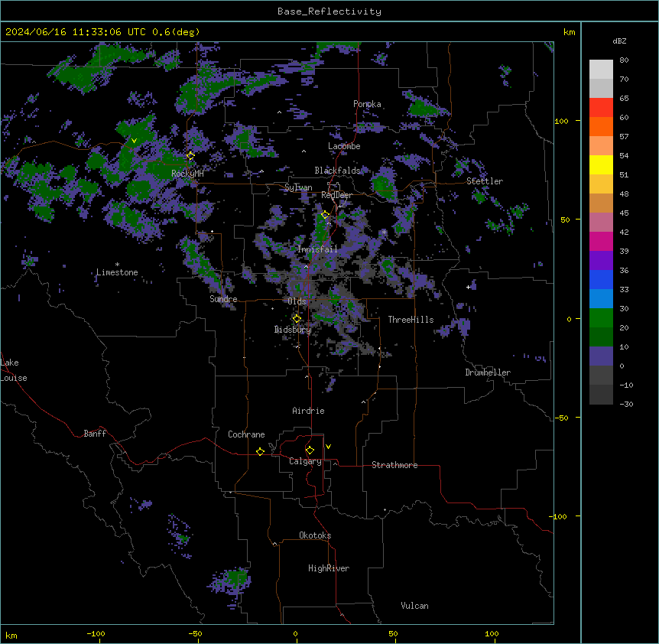Pick the blue 33-36 dBZ legend swatch

pyautogui.click(x=601, y=279)
